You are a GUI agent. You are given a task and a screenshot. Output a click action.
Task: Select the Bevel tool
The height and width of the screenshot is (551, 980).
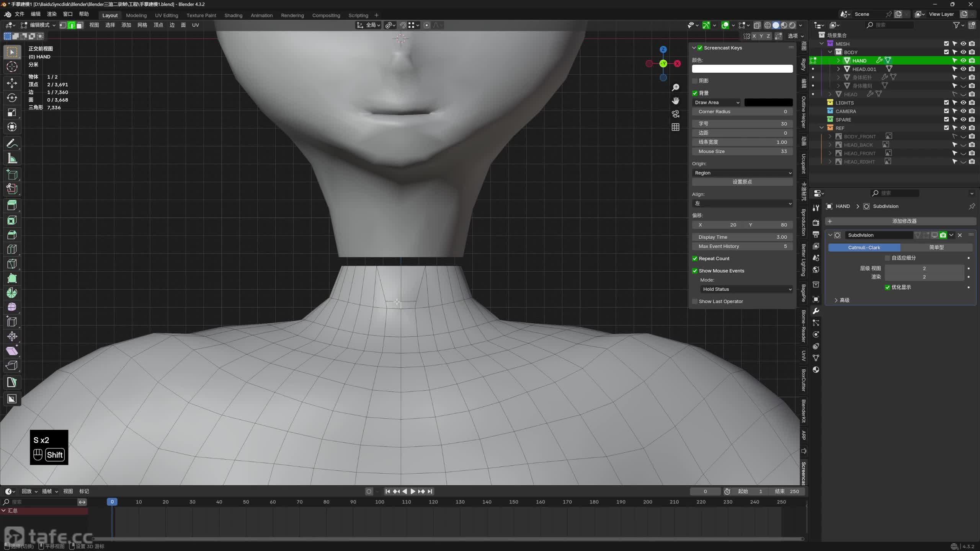pos(12,235)
